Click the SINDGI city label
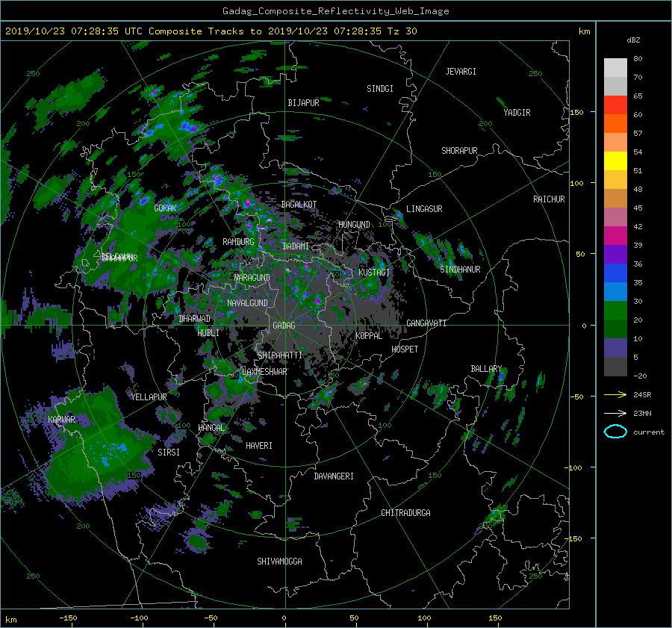The height and width of the screenshot is (628, 672). [x=380, y=89]
